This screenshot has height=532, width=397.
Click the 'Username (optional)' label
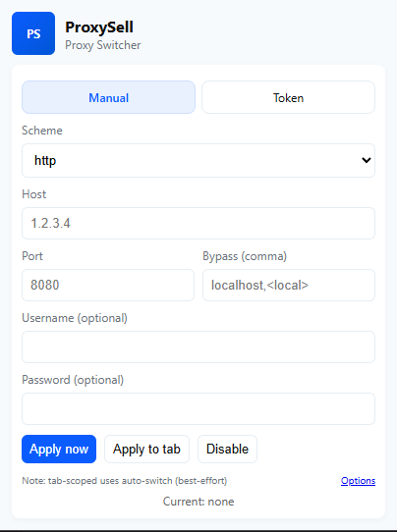tap(75, 318)
